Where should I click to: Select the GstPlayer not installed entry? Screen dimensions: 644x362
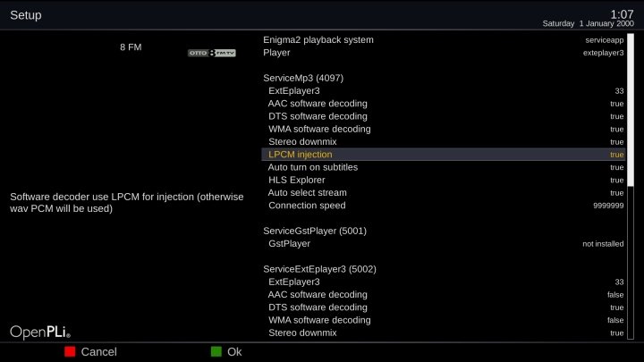(x=445, y=243)
